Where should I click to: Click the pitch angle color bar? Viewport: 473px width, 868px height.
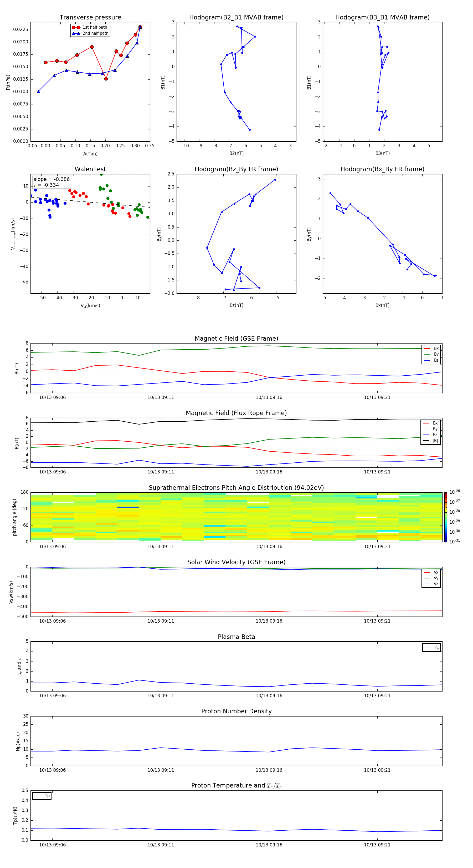446,517
